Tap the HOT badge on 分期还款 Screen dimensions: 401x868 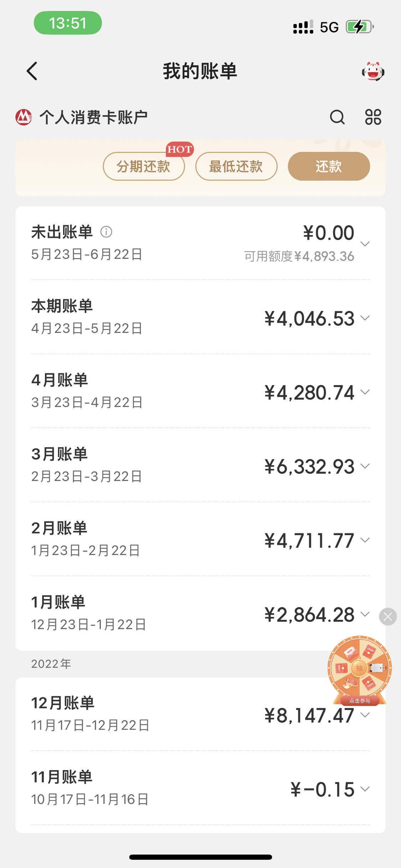tap(180, 149)
